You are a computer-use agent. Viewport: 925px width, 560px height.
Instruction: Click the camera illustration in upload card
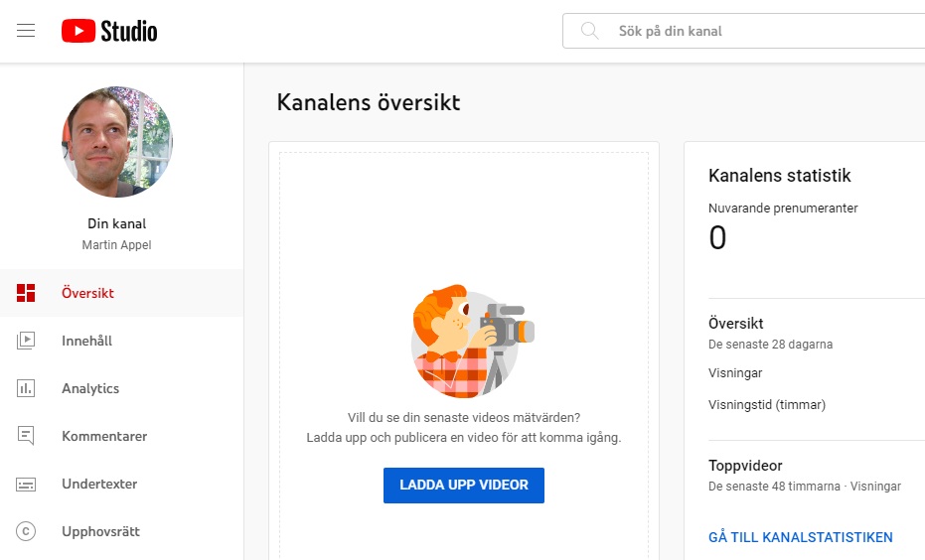pos(464,342)
